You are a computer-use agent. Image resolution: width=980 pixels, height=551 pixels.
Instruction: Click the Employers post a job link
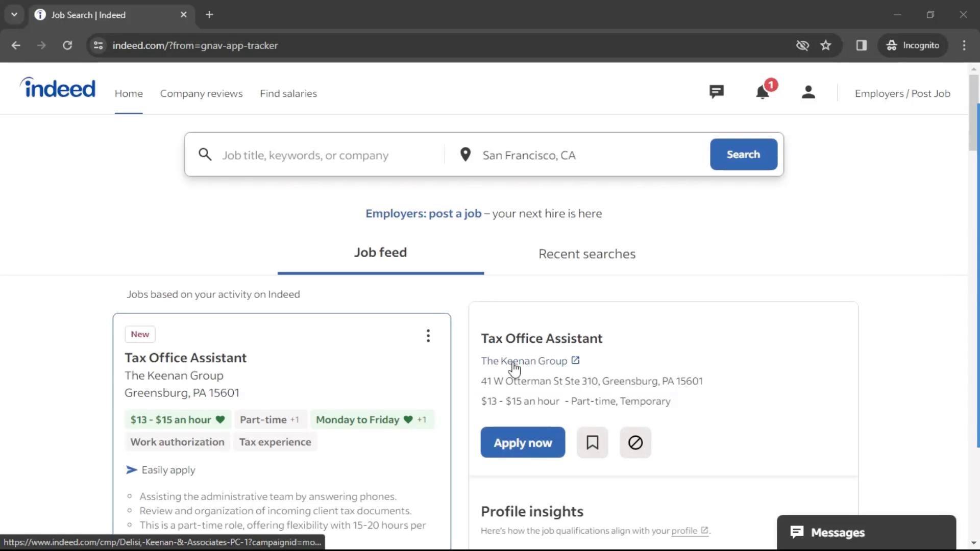tap(423, 213)
